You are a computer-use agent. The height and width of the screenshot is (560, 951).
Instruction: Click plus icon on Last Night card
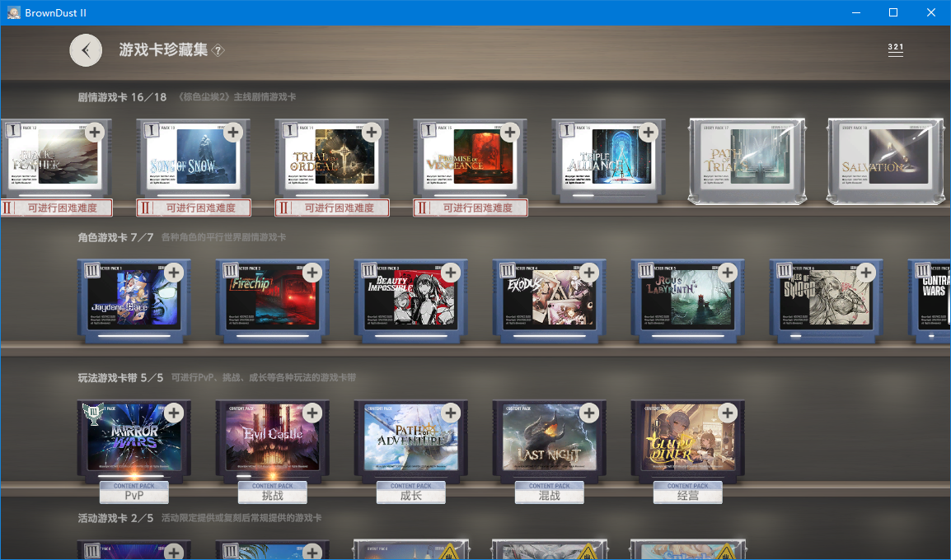tap(589, 413)
